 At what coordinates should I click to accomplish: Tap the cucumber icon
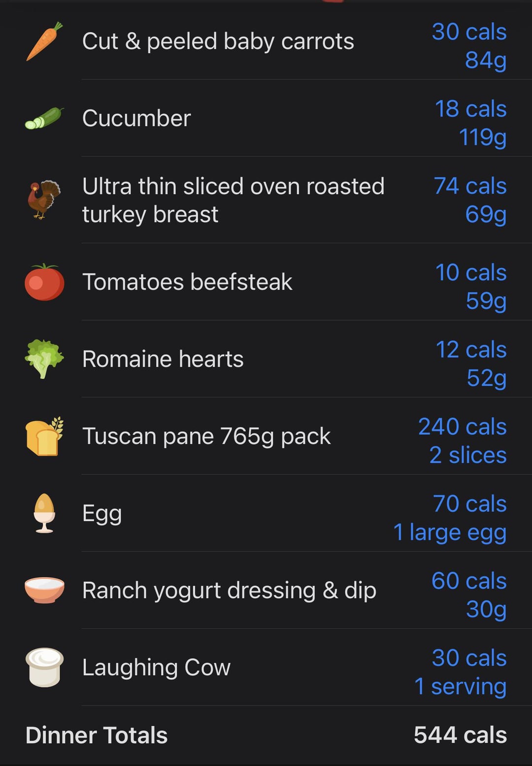pyautogui.click(x=44, y=118)
